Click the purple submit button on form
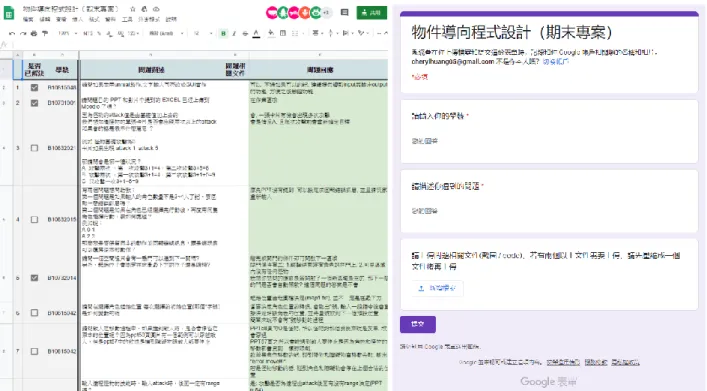This screenshot has height=391, width=707. 418,324
